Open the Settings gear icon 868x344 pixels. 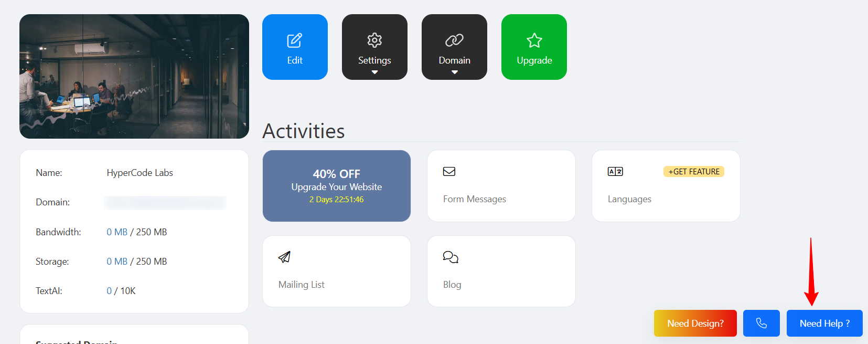374,40
